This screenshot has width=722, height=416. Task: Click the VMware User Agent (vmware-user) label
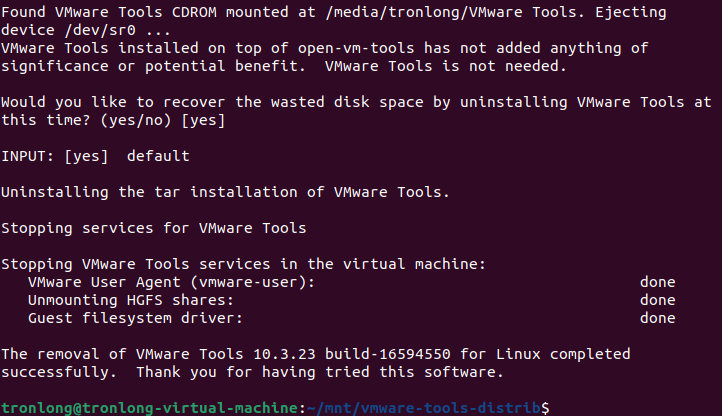[x=171, y=282]
